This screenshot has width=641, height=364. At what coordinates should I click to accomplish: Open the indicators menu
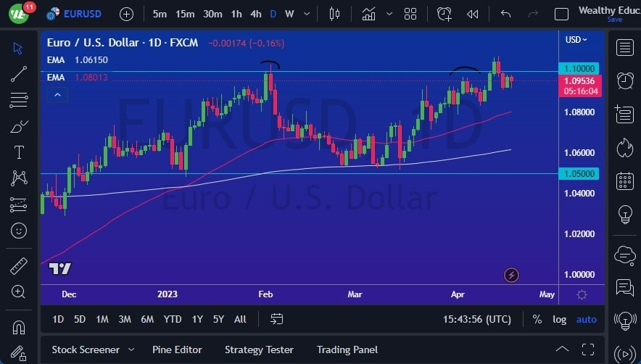368,14
